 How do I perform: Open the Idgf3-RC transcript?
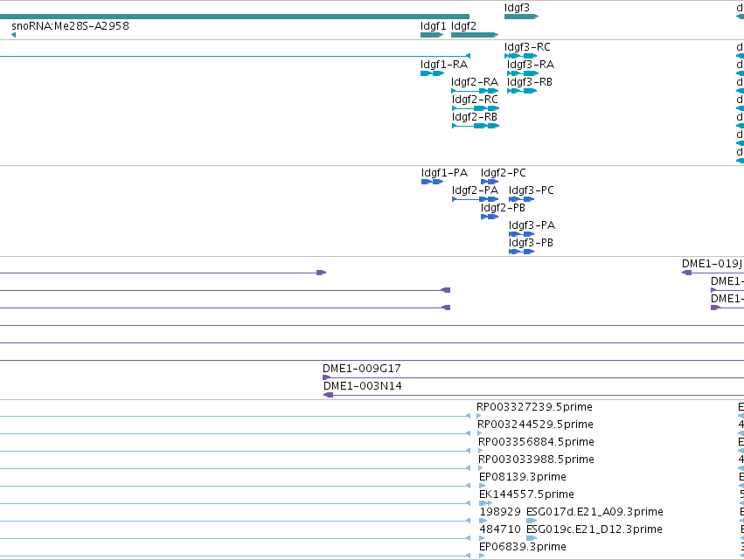pos(527,47)
